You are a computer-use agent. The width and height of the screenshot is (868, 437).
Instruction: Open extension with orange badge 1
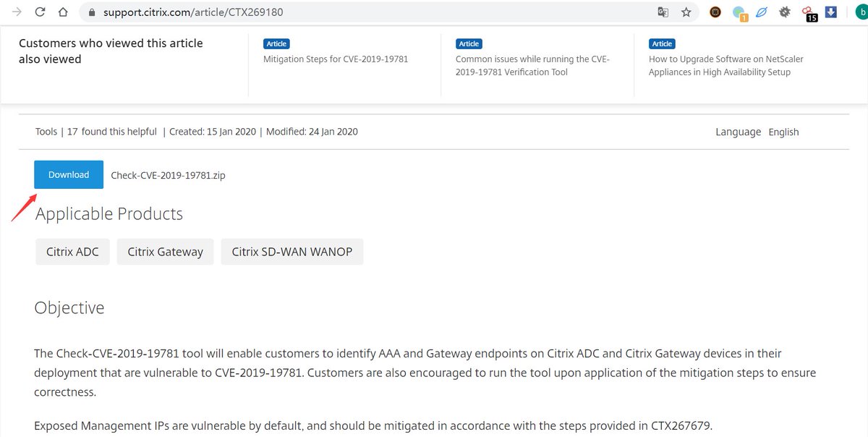[x=739, y=13]
